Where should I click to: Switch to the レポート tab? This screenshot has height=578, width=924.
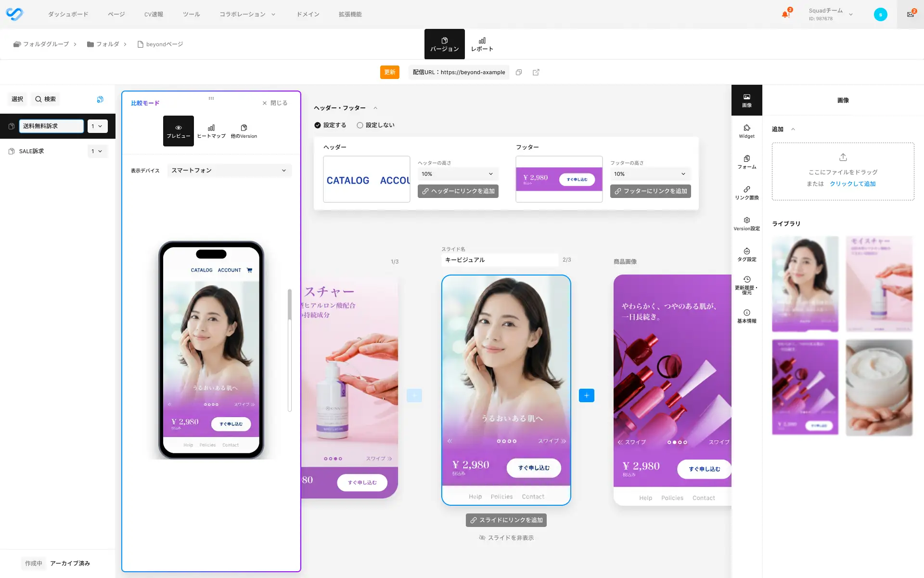click(x=482, y=44)
